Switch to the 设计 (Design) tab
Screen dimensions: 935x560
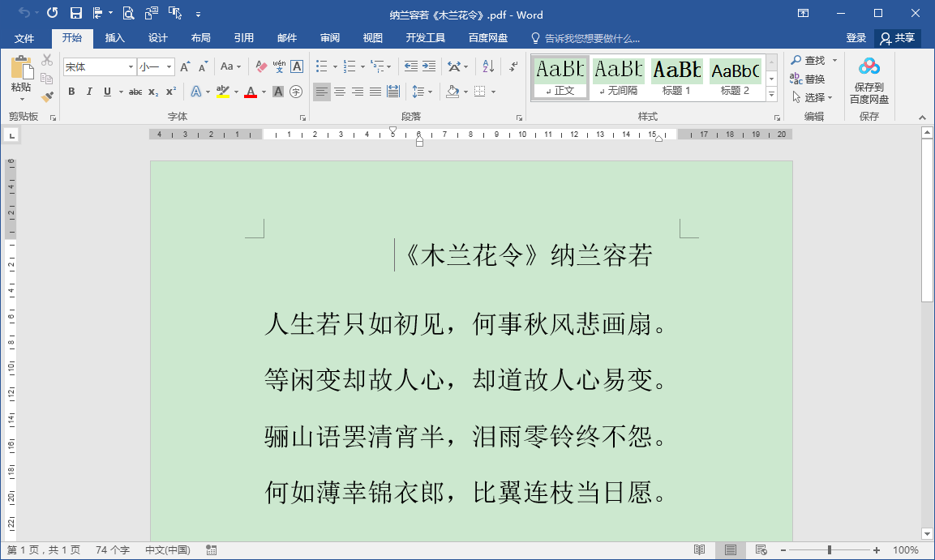157,38
